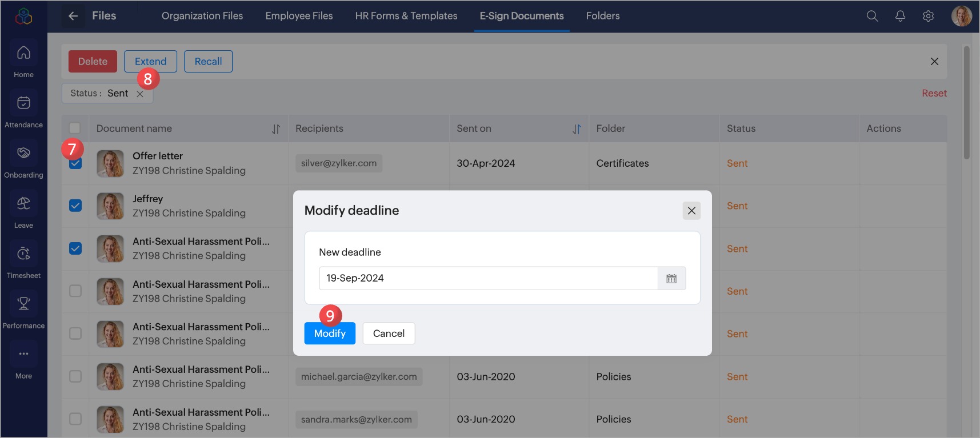Sort by Sent on column
The image size is (980, 438).
coord(577,129)
